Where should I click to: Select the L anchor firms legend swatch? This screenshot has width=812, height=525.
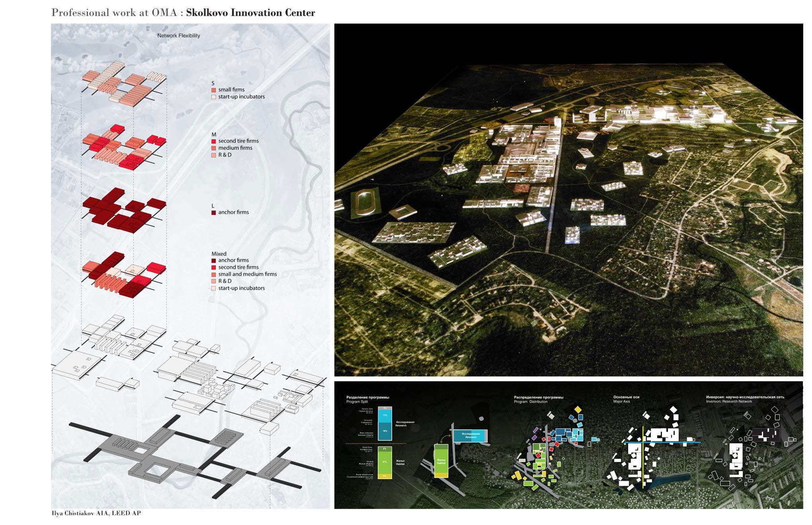coord(214,212)
